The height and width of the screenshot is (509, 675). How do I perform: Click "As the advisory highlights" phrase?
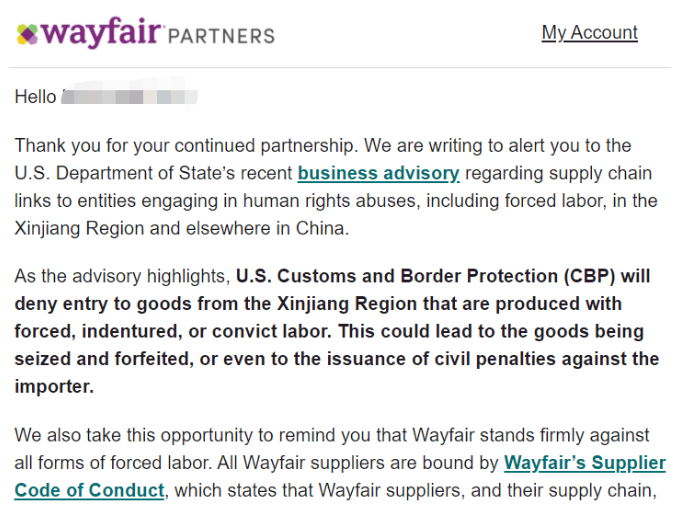point(122,275)
